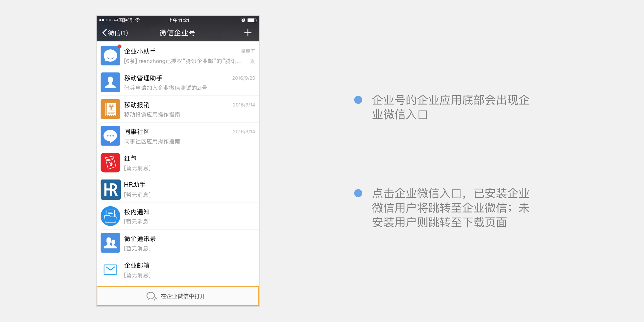Open the 企业邮箱 envelope icon
Viewport: 644px width, 322px height.
tap(110, 270)
